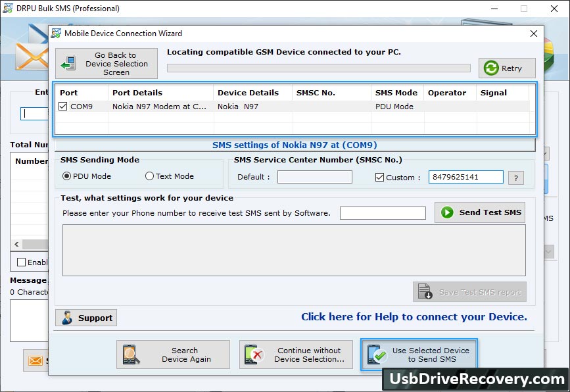Click Continue without Device Selection button
Screen dimensions: 570x392
coord(296,355)
